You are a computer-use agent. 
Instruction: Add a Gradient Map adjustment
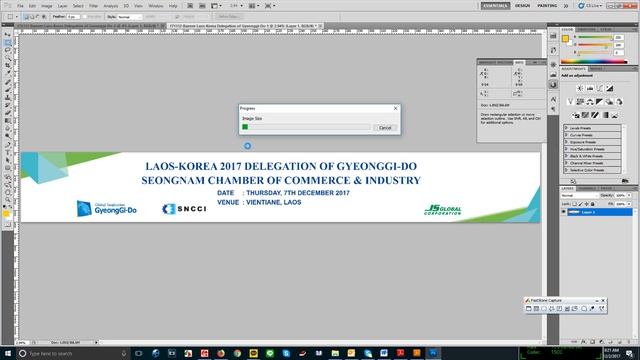[605, 115]
